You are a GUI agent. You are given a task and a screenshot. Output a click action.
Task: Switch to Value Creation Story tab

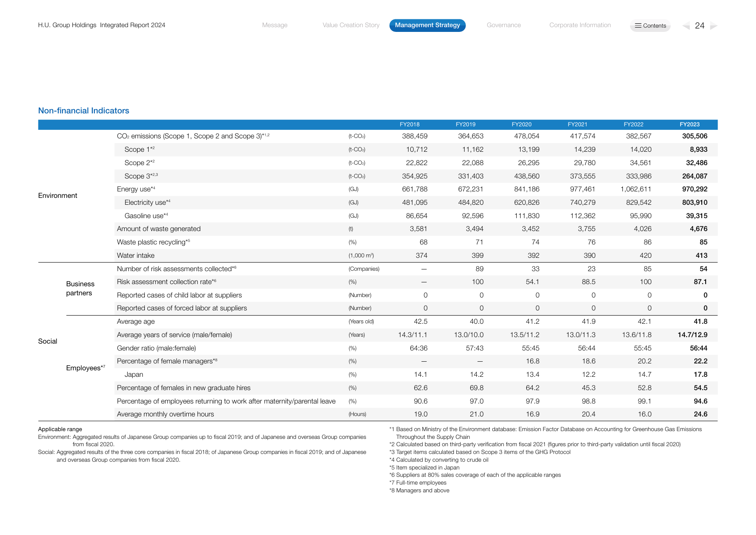(351, 25)
